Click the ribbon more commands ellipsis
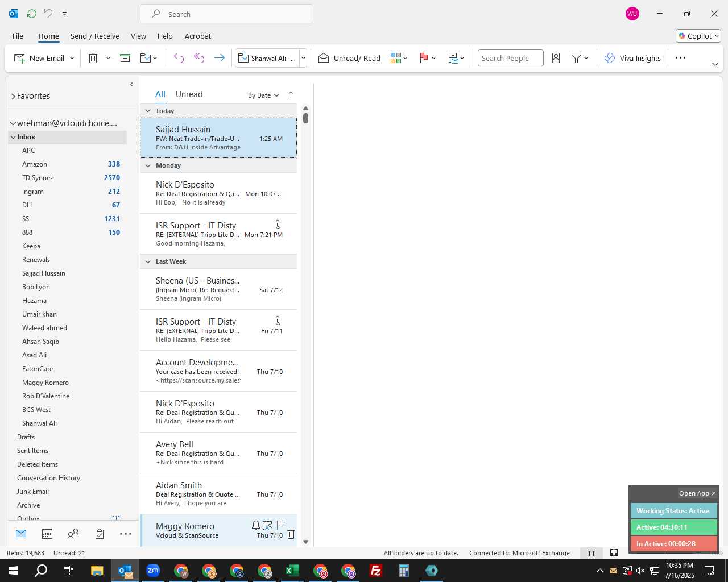This screenshot has height=582, width=728. 680,58
